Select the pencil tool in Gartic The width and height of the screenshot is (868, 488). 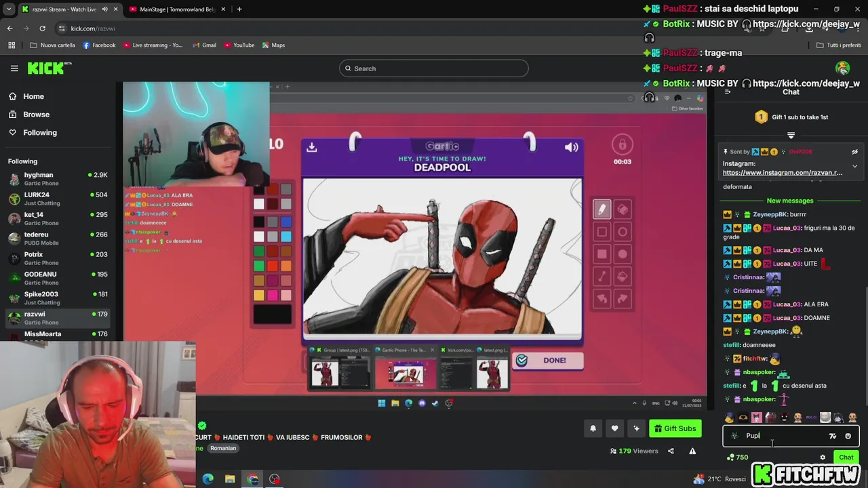click(x=601, y=209)
